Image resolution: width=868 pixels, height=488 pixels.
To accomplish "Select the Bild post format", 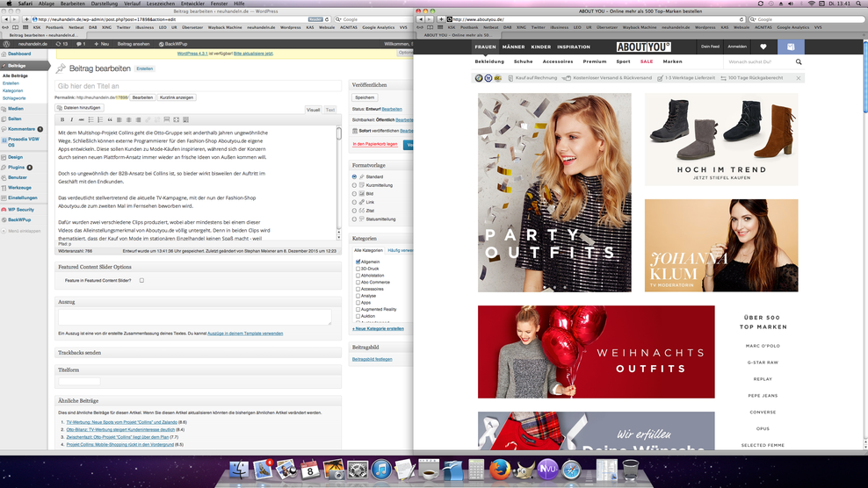I will [354, 194].
